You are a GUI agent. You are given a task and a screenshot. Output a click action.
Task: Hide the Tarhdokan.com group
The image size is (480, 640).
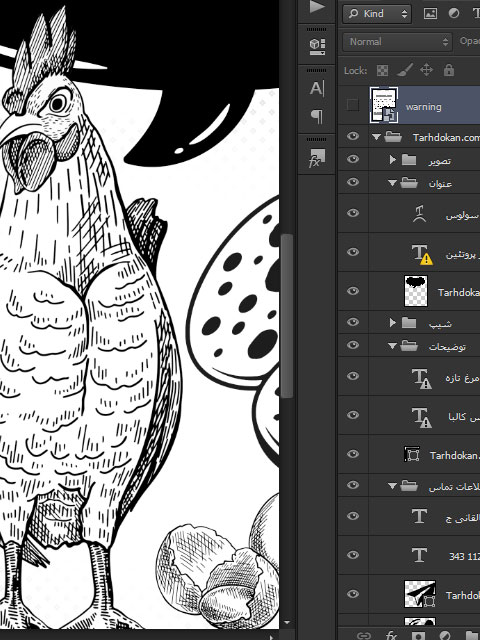pos(353,136)
